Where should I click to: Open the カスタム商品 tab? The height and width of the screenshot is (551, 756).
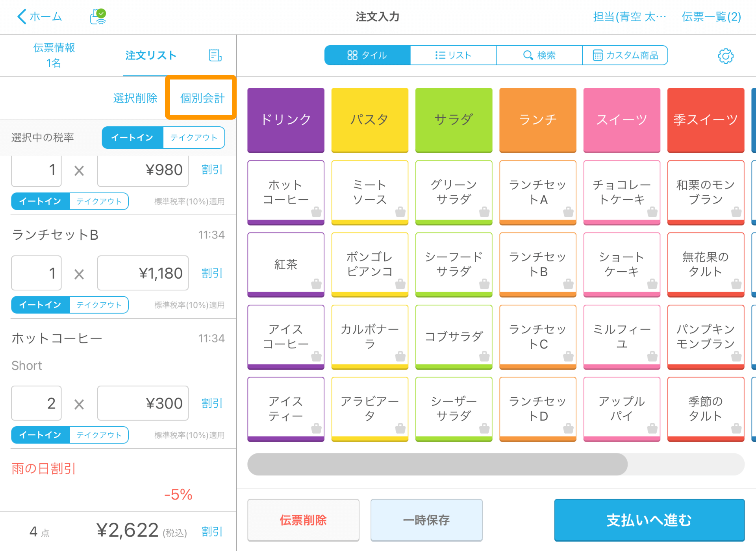pos(625,55)
